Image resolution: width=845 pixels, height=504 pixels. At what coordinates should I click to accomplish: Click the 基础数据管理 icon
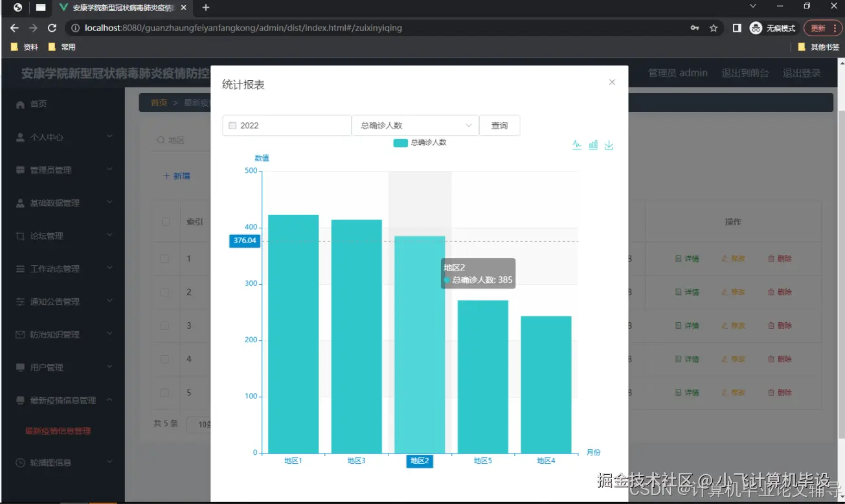20,203
